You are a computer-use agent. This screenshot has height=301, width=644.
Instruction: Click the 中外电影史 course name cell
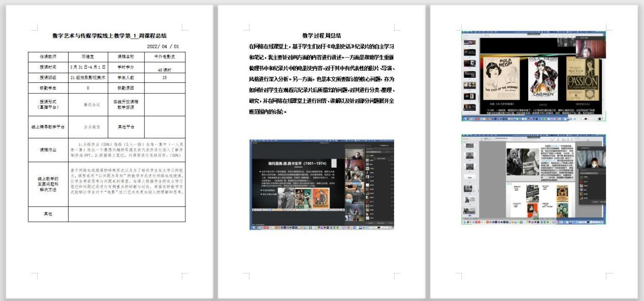165,56
